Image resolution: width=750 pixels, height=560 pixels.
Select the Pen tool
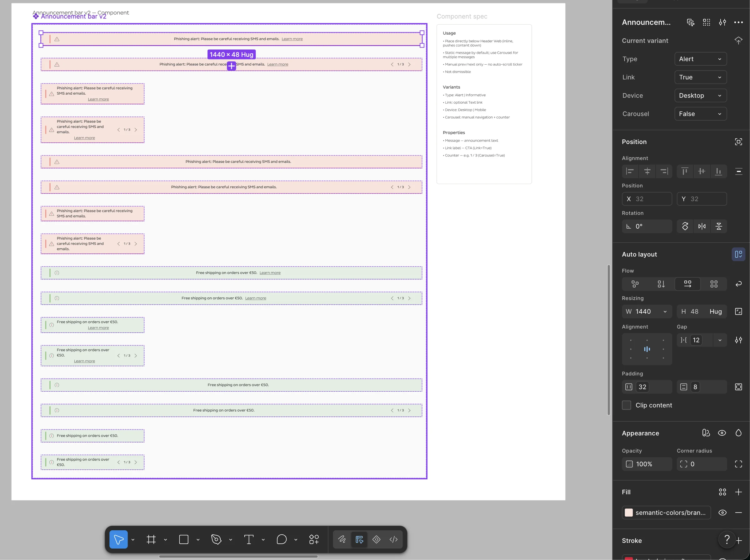point(216,539)
